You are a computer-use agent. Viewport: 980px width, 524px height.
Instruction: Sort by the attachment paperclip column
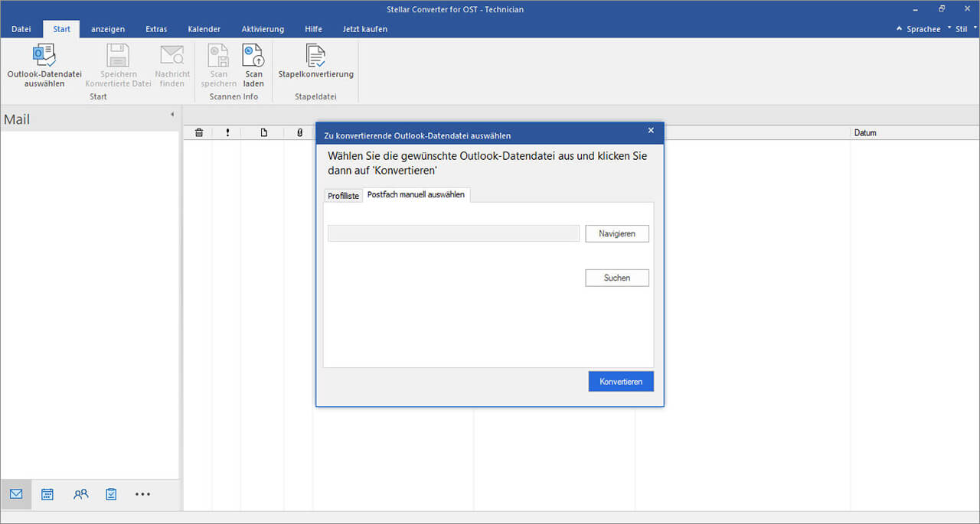point(299,133)
